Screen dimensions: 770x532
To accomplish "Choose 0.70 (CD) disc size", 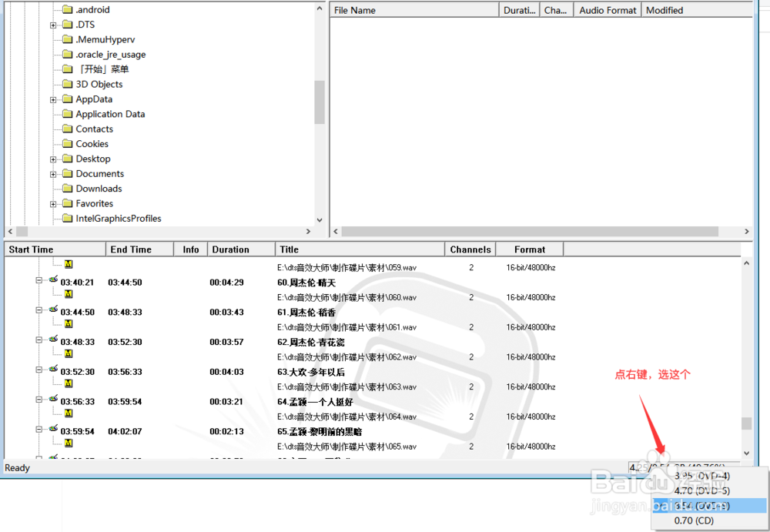I will 710,520.
